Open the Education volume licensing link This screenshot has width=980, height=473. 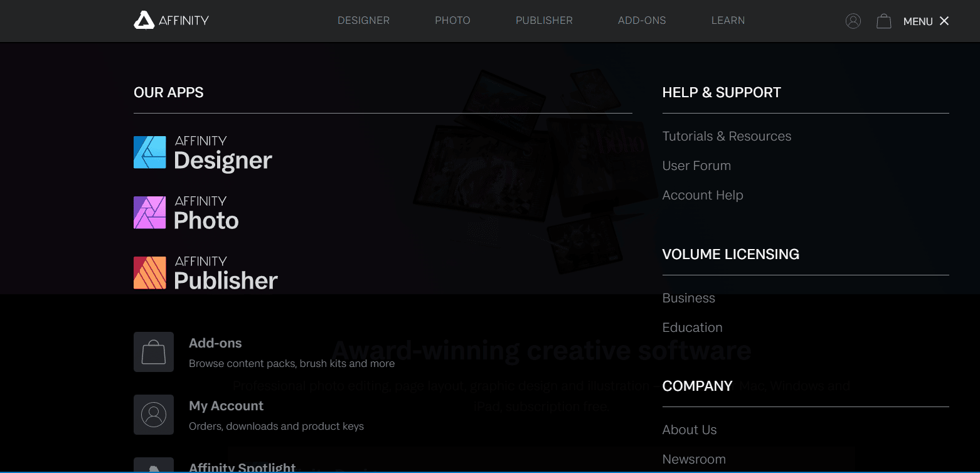click(693, 327)
